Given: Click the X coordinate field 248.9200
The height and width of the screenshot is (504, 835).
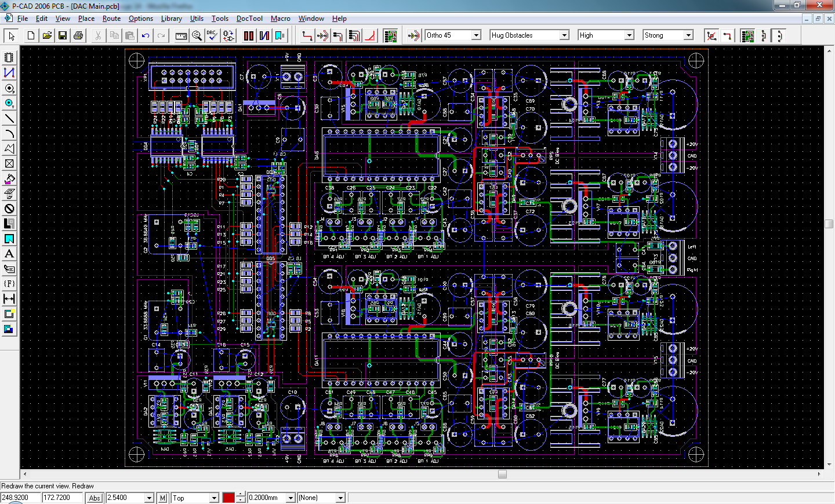Looking at the screenshot, I should (x=21, y=498).
